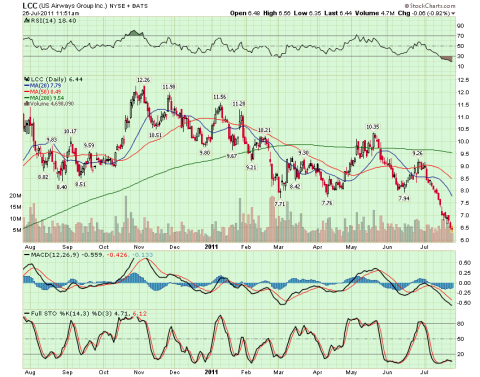
Task: Click the 10.21 price label
Action: 264,130
